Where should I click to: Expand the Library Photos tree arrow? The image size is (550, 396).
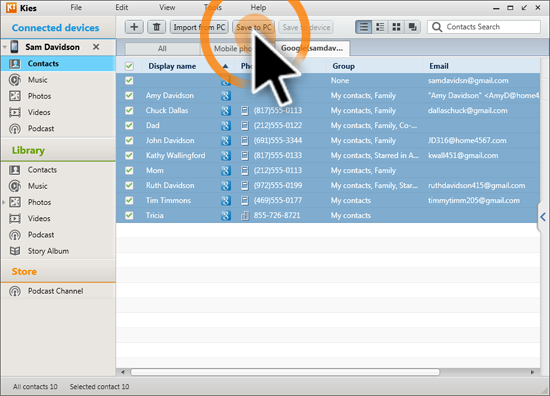coord(4,202)
